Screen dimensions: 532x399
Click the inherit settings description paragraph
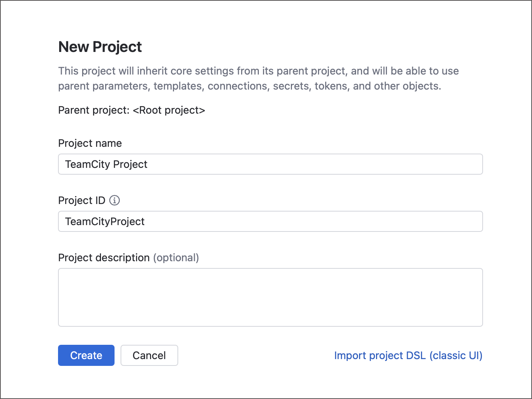coord(258,78)
